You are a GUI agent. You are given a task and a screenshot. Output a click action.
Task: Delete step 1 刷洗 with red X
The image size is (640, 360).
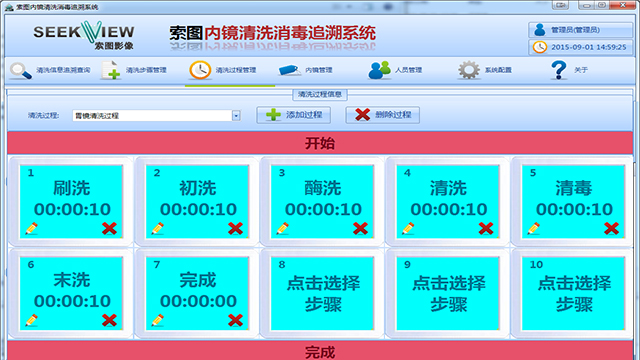click(x=109, y=229)
